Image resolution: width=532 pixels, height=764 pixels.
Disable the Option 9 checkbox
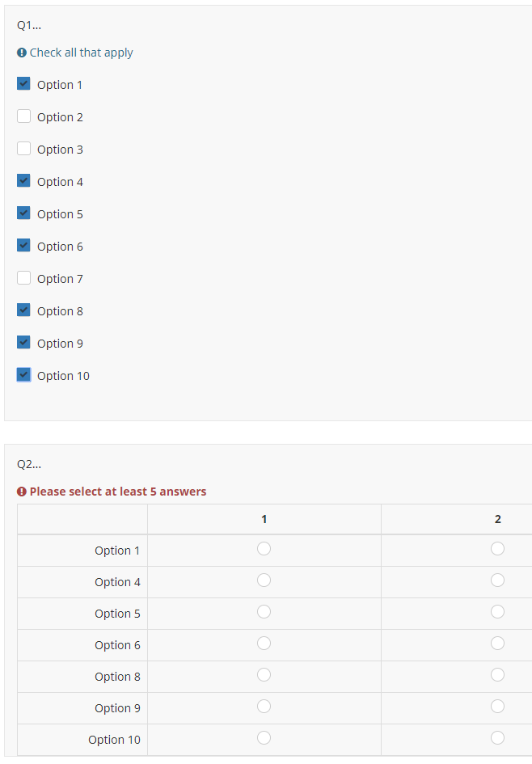coord(23,343)
